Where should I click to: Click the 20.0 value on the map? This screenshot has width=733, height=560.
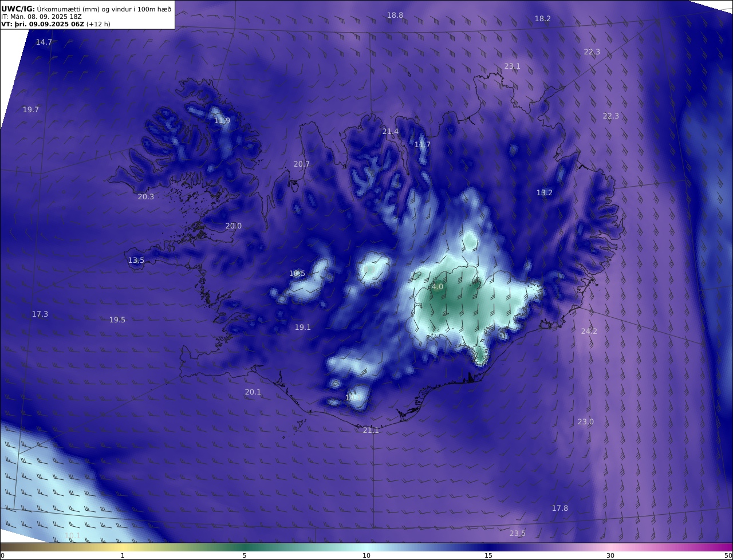point(234,226)
